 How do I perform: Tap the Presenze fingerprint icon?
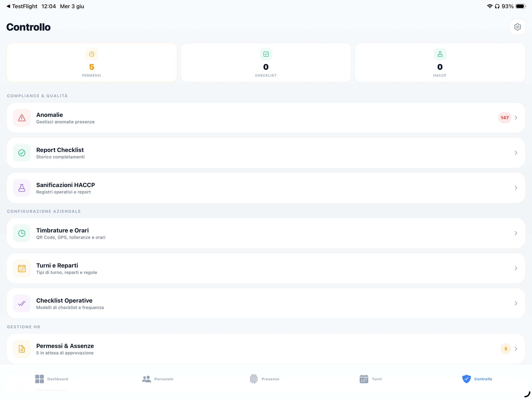coord(254,379)
